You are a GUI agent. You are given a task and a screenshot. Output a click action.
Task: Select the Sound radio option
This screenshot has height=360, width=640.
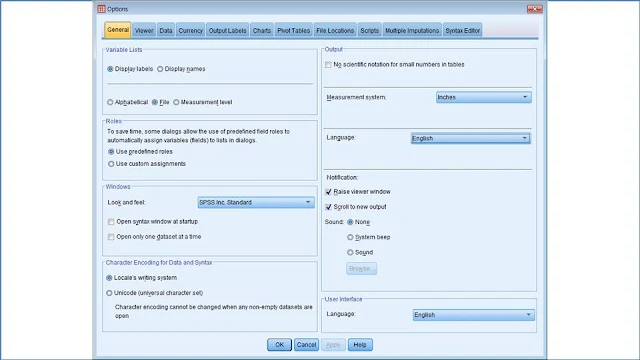tap(350, 252)
